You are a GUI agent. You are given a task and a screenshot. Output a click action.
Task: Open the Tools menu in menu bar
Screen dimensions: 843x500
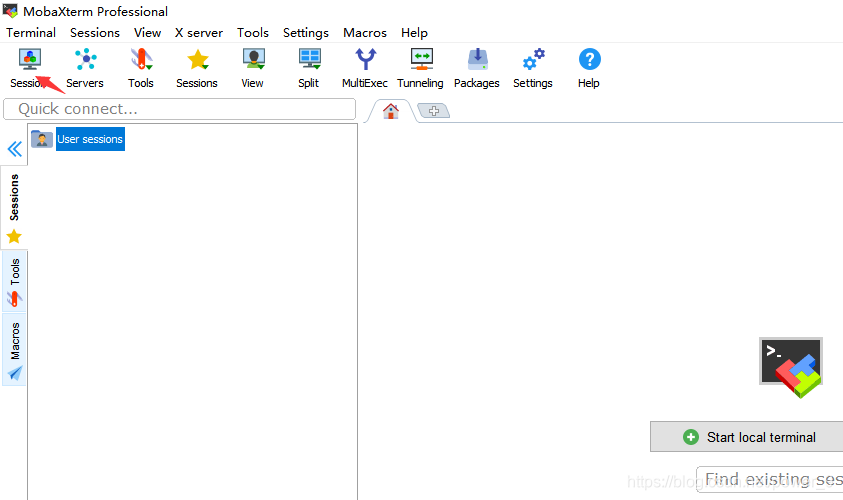(x=253, y=33)
